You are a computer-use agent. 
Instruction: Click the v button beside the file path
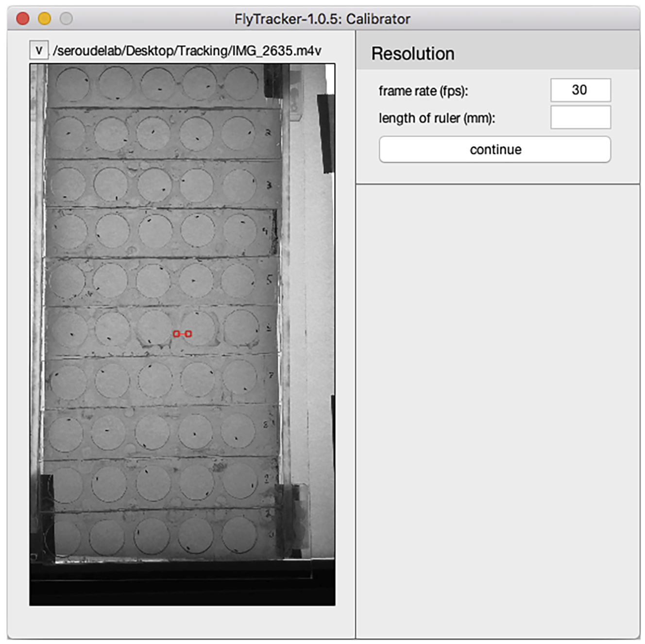pos(38,49)
